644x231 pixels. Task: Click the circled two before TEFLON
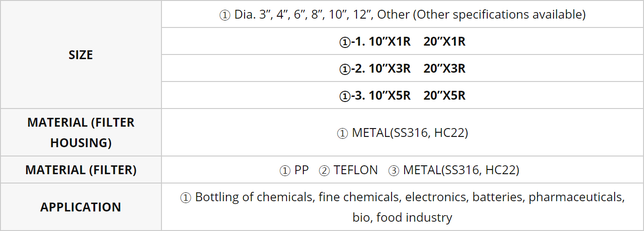coord(324,171)
